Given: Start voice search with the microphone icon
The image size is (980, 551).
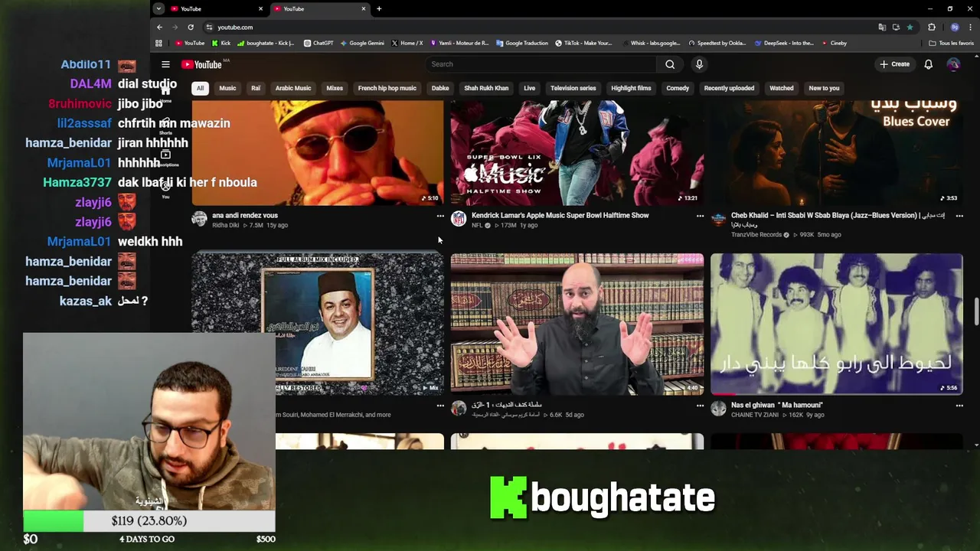Looking at the screenshot, I should (699, 64).
